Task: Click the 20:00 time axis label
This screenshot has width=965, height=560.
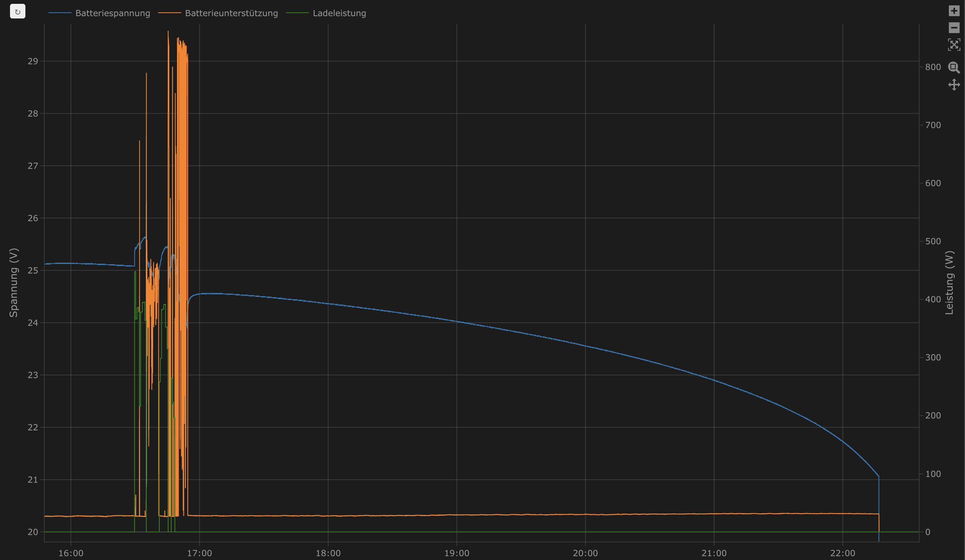Action: click(x=585, y=553)
